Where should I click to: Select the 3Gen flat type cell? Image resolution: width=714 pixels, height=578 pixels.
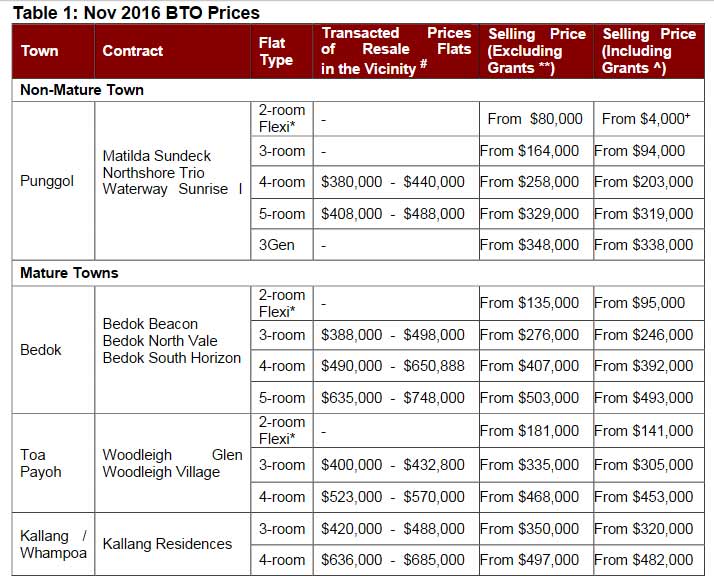[276, 244]
